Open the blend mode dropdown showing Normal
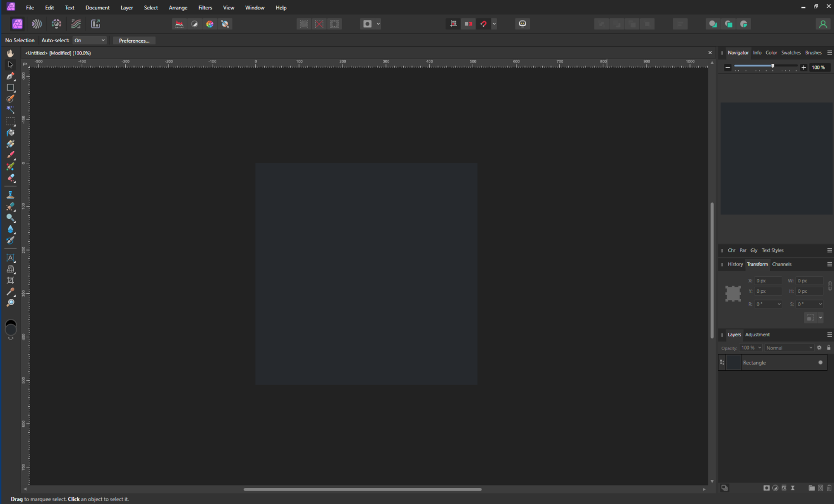 click(x=788, y=347)
